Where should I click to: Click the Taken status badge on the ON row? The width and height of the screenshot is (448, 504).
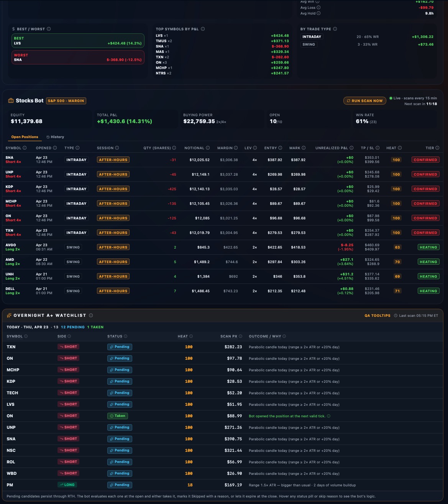tap(118, 416)
